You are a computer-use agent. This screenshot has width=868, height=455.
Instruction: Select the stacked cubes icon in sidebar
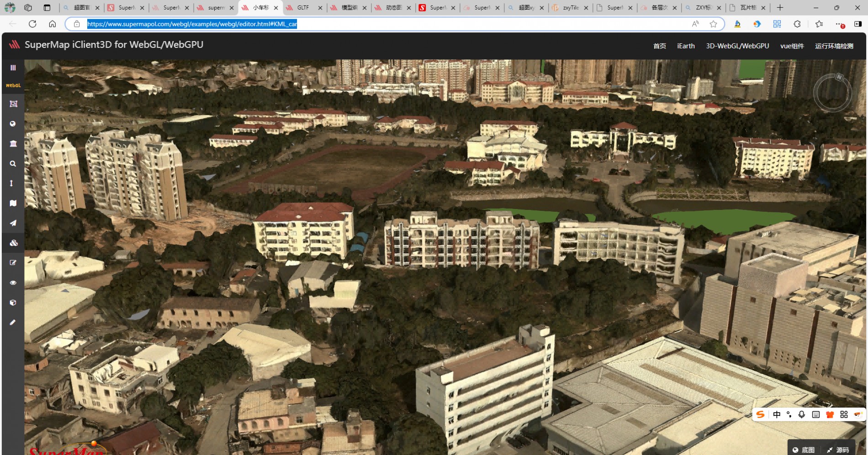click(14, 243)
